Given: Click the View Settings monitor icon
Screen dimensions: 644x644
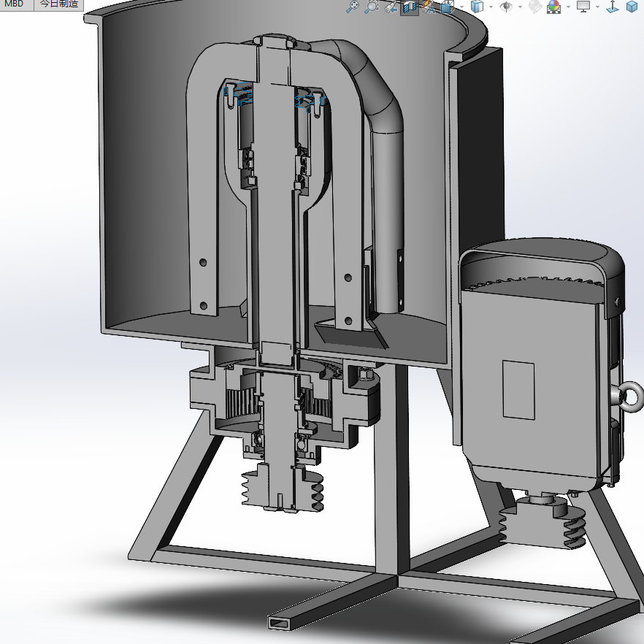Looking at the screenshot, I should click(583, 6).
